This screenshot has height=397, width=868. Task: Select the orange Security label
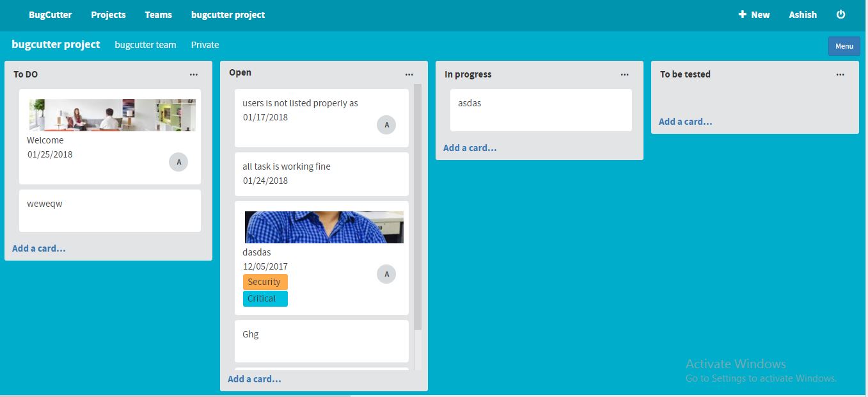click(265, 282)
